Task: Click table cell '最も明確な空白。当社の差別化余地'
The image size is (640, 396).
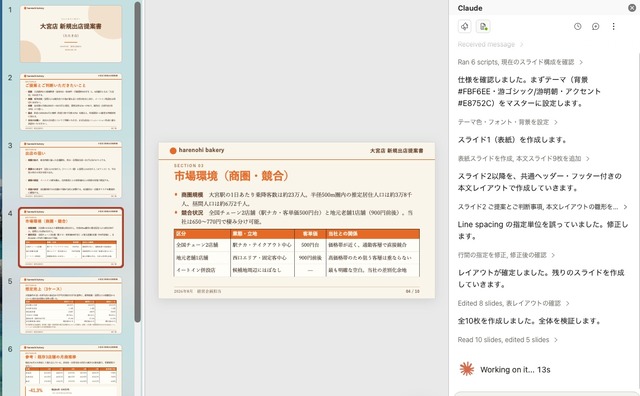Action: (x=373, y=270)
